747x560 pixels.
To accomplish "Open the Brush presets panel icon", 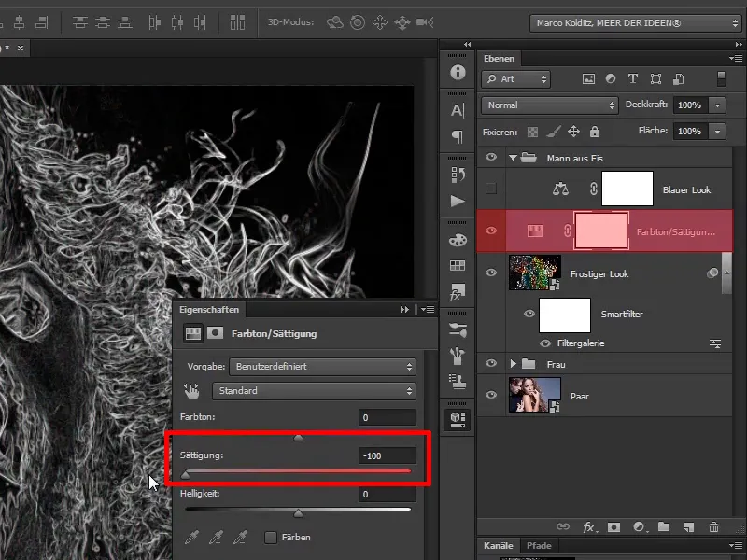I will coord(458,356).
